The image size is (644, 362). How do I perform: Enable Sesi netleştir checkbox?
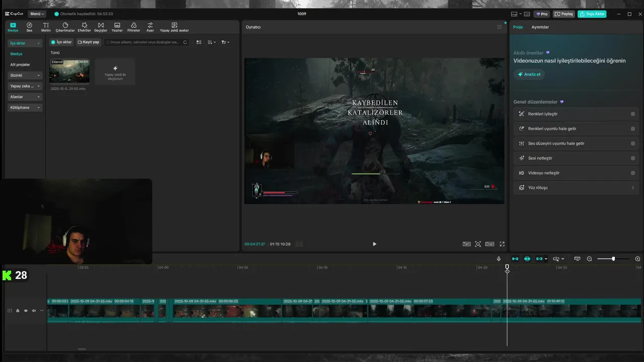(633, 158)
